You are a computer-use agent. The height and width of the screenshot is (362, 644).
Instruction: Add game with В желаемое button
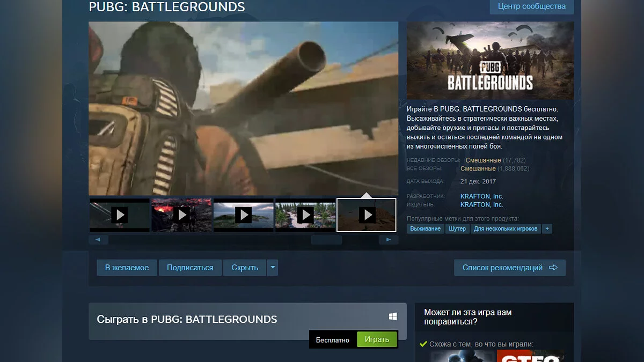(x=127, y=268)
